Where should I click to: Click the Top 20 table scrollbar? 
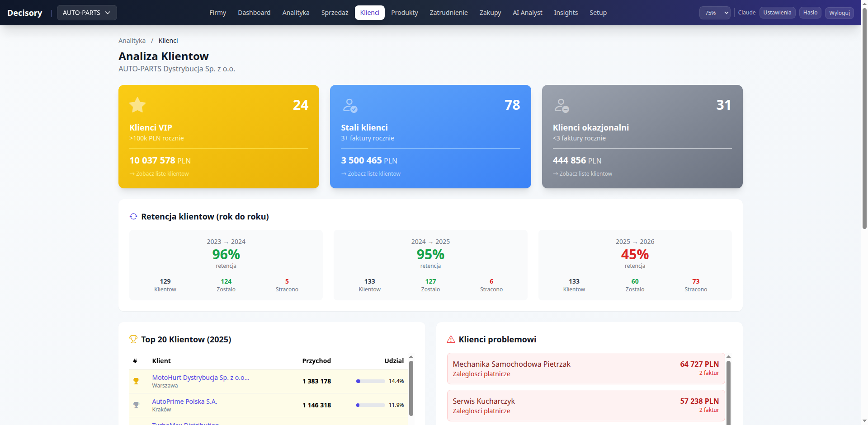411,388
